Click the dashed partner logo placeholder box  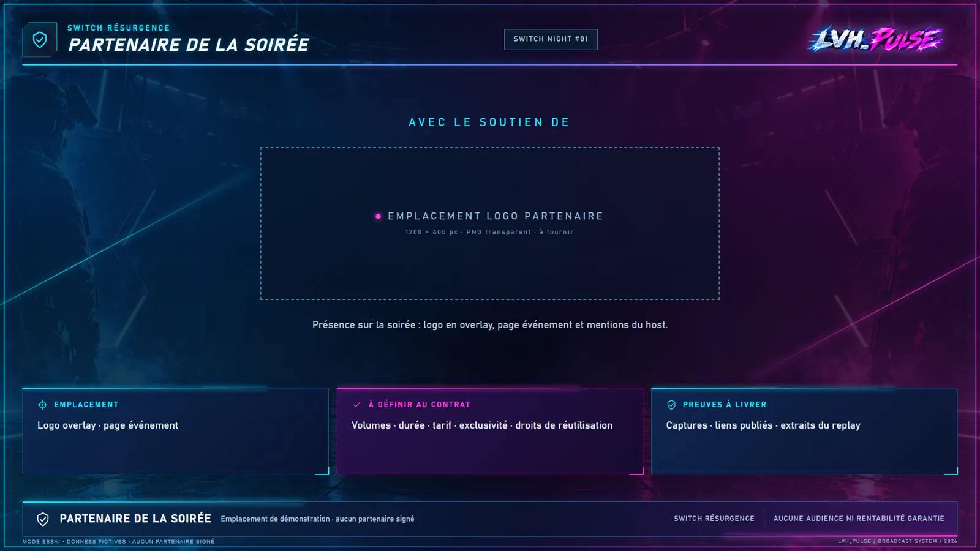490,223
